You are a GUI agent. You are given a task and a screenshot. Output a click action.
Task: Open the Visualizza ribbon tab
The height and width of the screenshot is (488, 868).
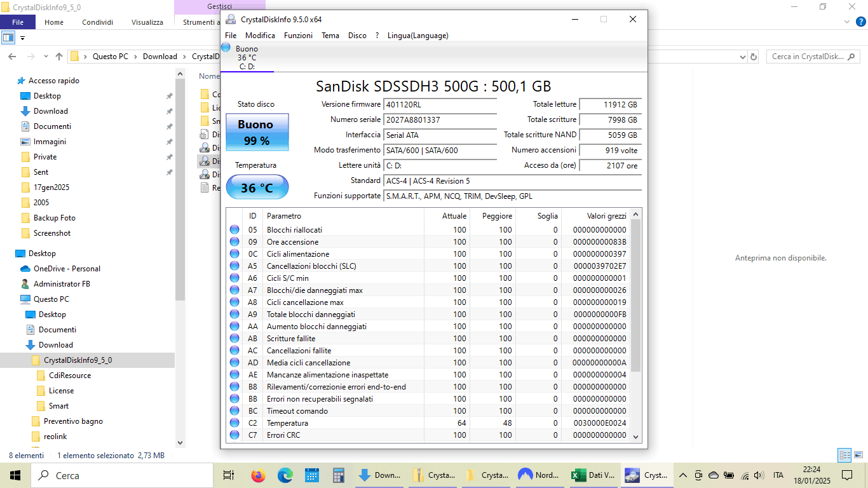coord(147,22)
